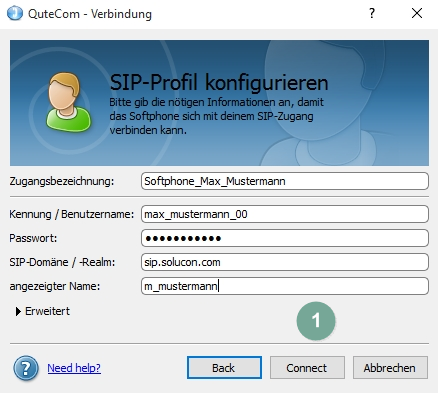
Task: Click the blue round help icon
Action: [x=26, y=368]
